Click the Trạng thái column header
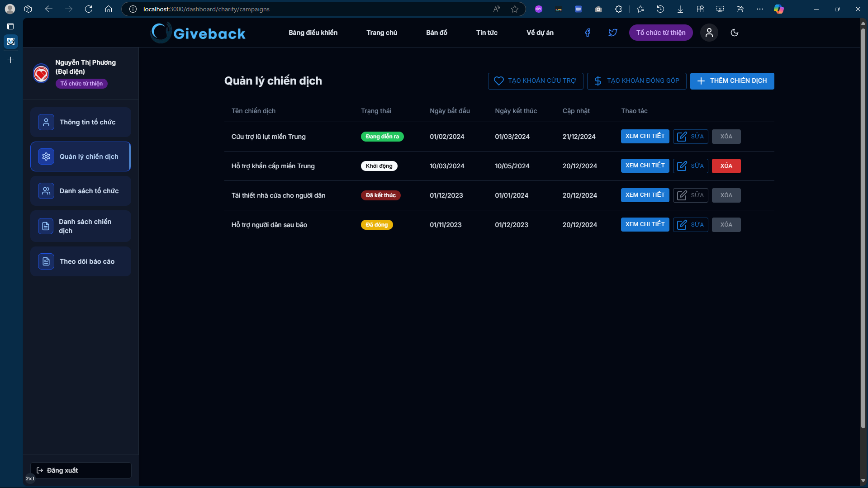The image size is (868, 488). click(x=376, y=111)
